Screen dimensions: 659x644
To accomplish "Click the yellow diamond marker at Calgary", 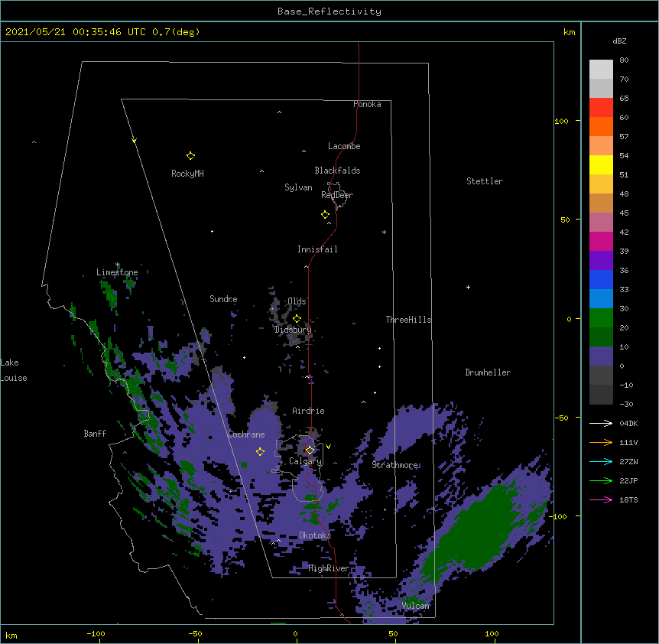I will point(310,450).
